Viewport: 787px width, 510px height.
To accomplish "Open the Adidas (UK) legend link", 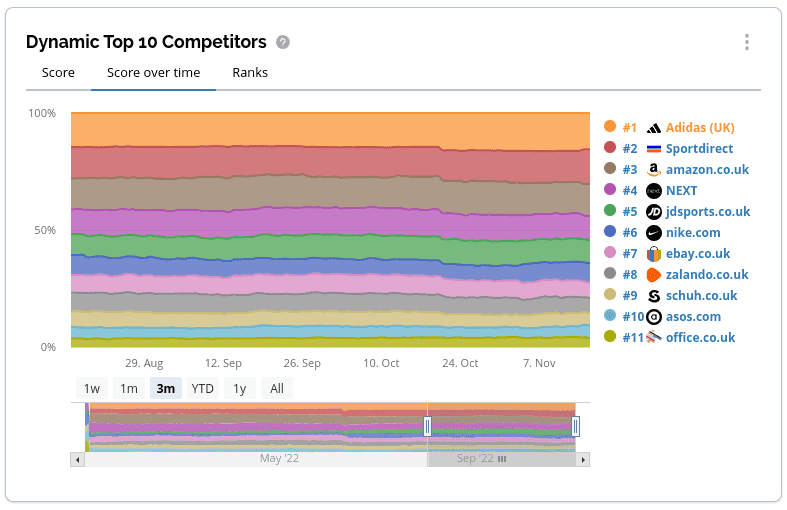I will 700,128.
